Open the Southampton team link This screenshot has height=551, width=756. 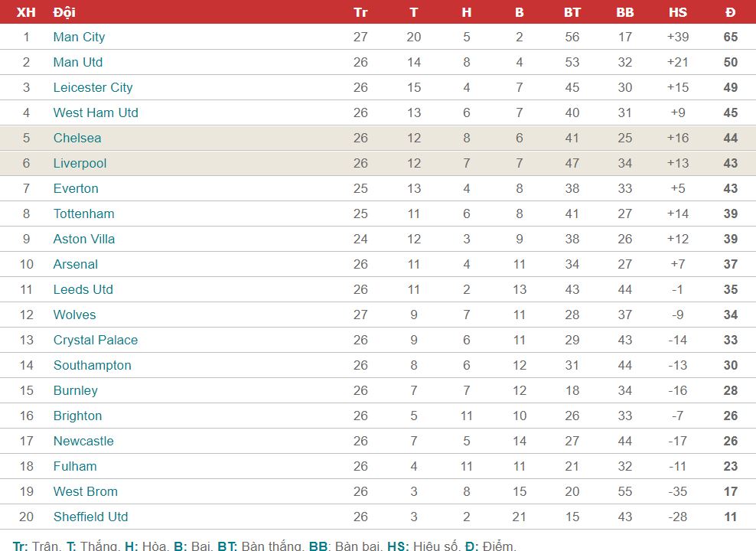(x=92, y=365)
